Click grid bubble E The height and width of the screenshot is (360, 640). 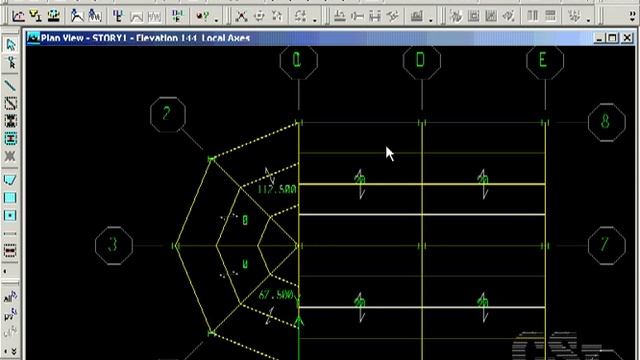click(545, 60)
